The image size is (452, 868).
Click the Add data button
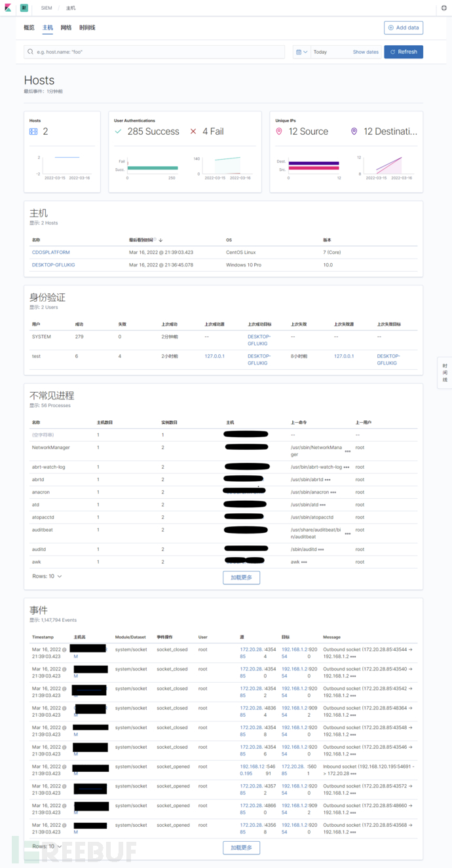coord(404,27)
